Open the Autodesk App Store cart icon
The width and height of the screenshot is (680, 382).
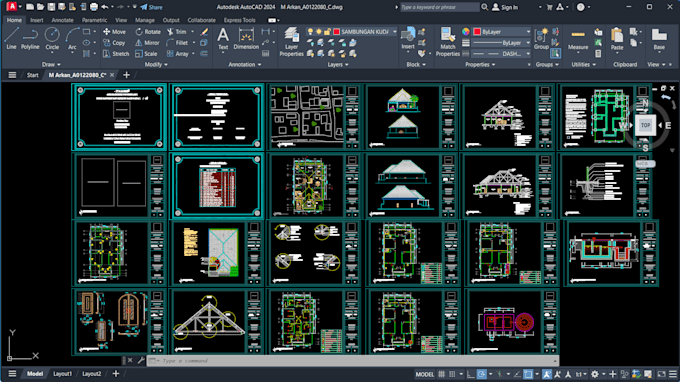549,7
